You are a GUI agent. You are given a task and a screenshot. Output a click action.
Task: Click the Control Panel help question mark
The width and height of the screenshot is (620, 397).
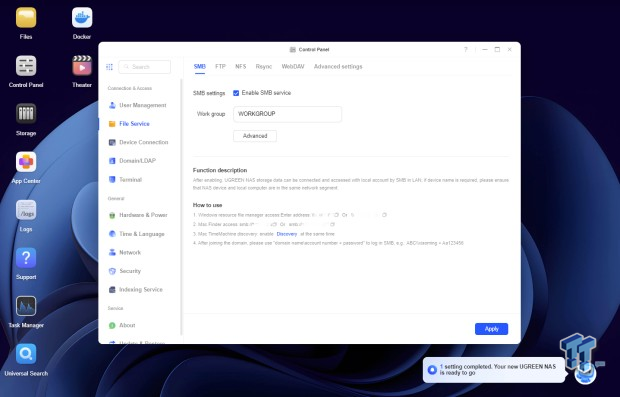pos(465,49)
